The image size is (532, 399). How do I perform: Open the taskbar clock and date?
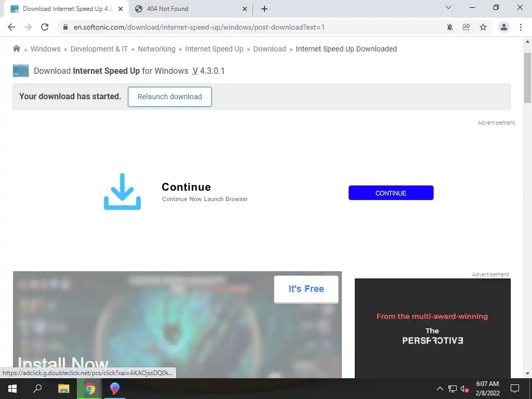487,389
